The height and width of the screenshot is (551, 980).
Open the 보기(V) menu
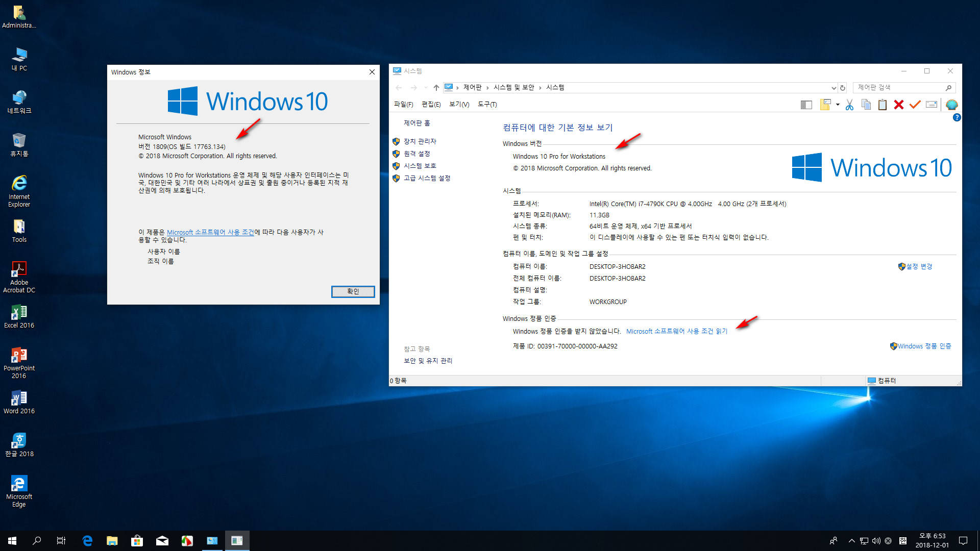pyautogui.click(x=459, y=104)
